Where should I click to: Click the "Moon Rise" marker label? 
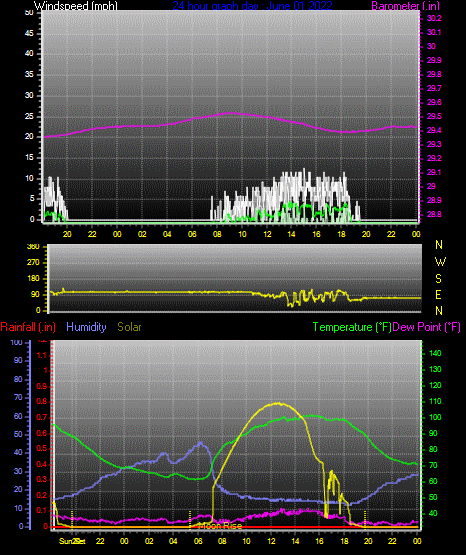[x=220, y=526]
